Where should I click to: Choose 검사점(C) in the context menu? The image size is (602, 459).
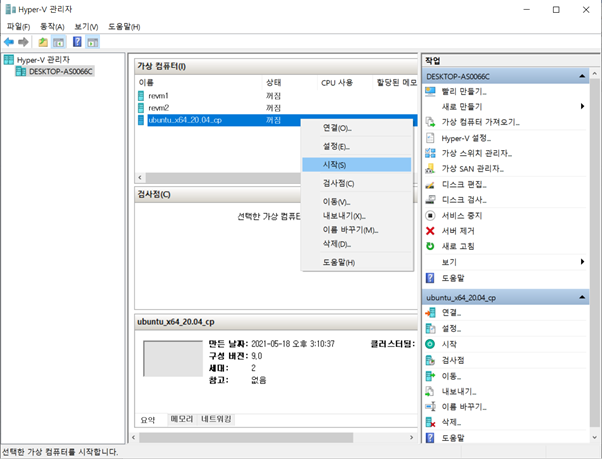[357, 183]
